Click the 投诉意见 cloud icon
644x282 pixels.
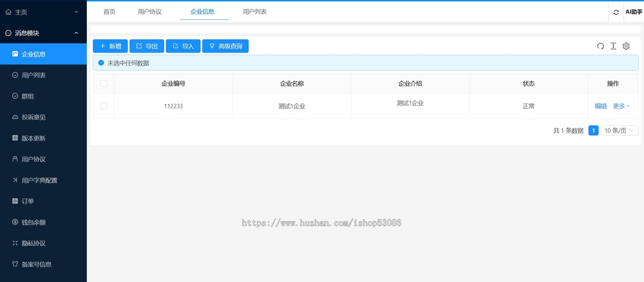pos(15,117)
